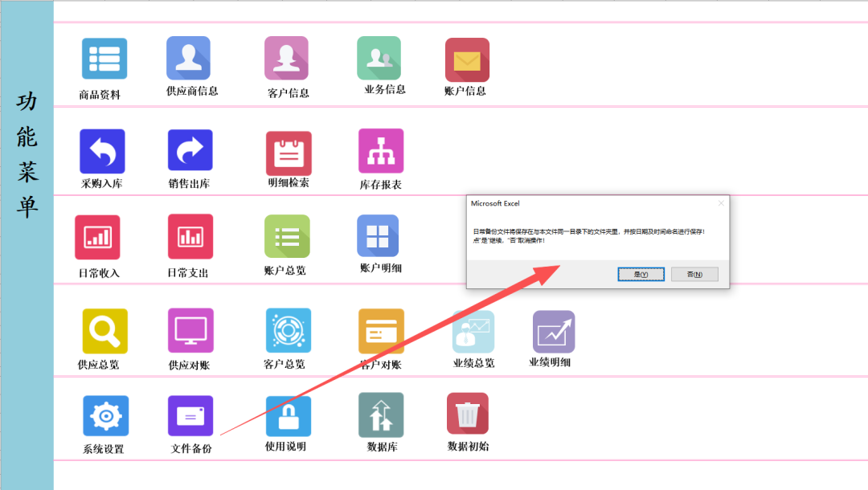
Task: Open the 库存报表 inventory report icon
Action: 381,151
